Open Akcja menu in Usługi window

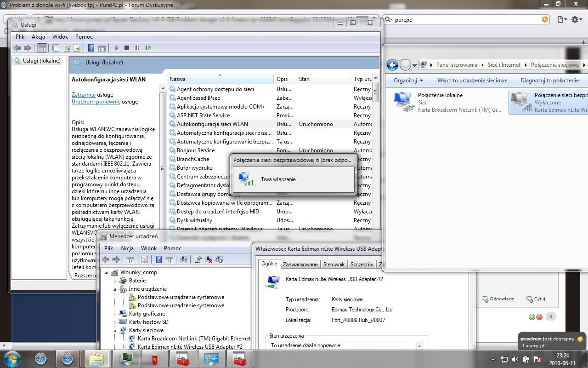(38, 36)
